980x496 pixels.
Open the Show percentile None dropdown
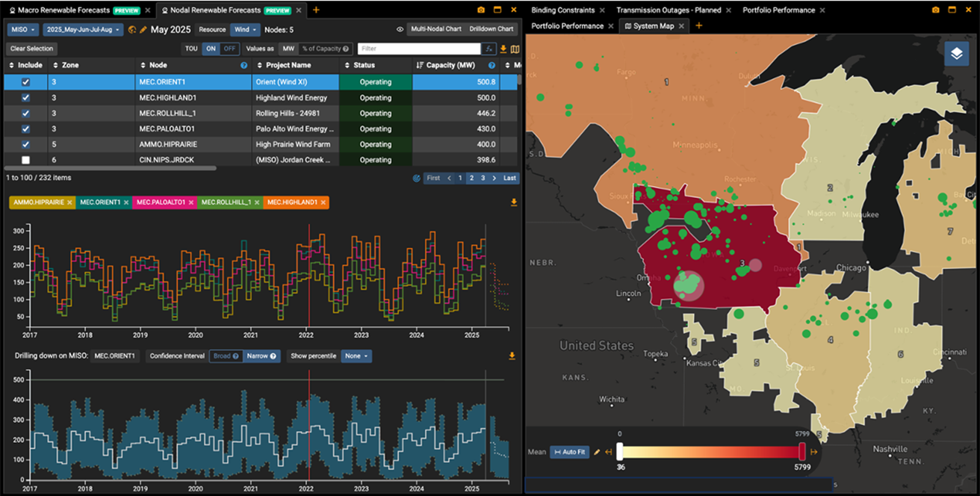[x=356, y=356]
